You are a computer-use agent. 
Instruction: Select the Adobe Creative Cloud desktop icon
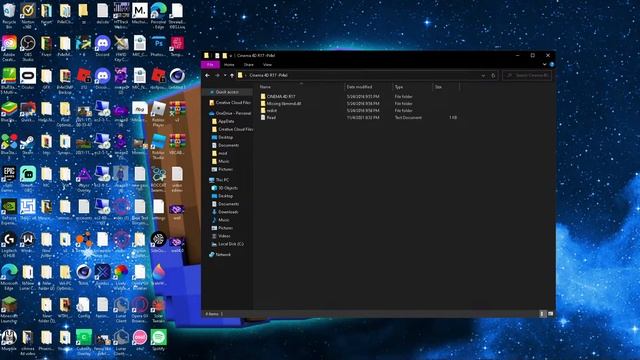9,49
